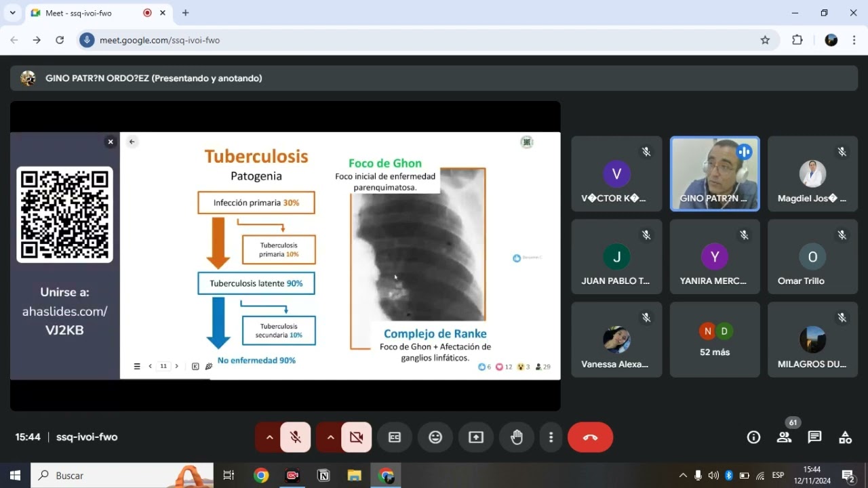Leave the call with red hang-up button

pos(590,437)
